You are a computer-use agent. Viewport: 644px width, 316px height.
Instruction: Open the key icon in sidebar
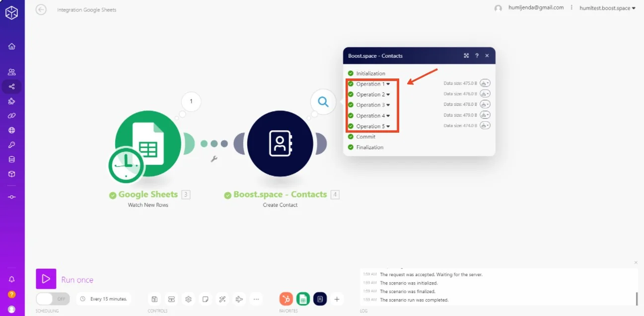click(x=12, y=145)
